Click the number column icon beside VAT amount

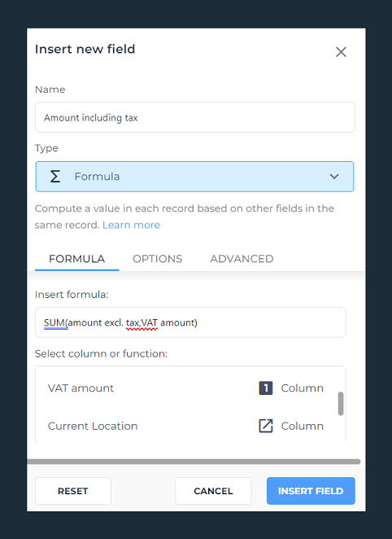(x=266, y=388)
